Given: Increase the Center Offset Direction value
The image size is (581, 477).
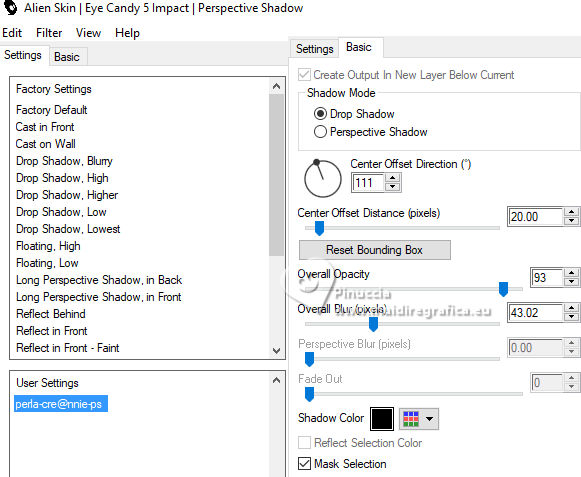Looking at the screenshot, I should (392, 178).
